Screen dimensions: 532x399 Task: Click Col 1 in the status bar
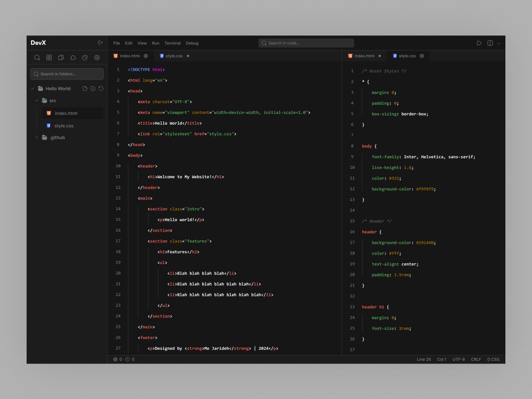442,360
